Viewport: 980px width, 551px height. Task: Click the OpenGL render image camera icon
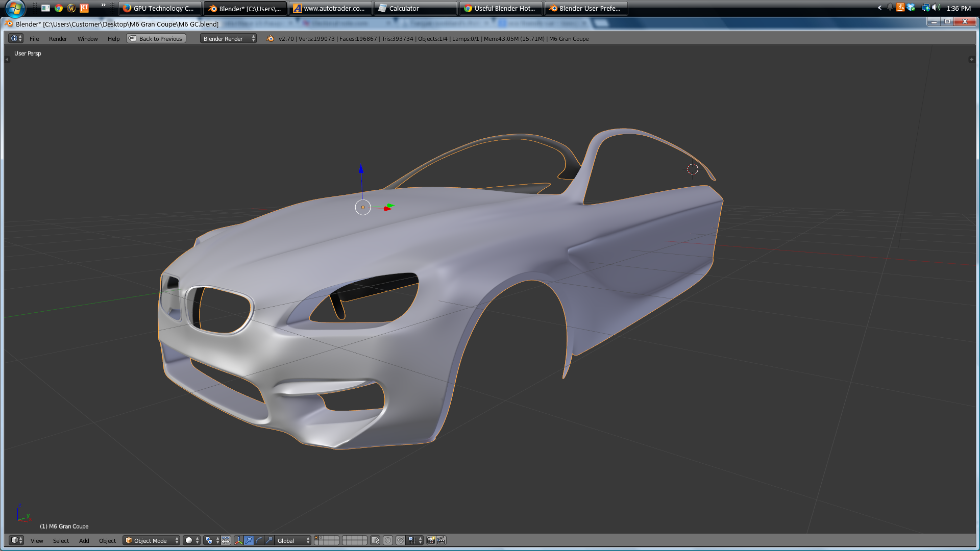tap(431, 541)
